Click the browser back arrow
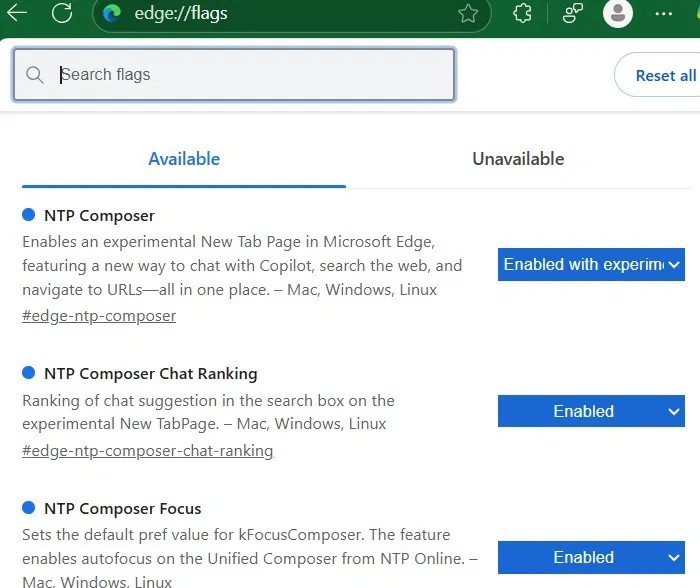 pos(17,13)
